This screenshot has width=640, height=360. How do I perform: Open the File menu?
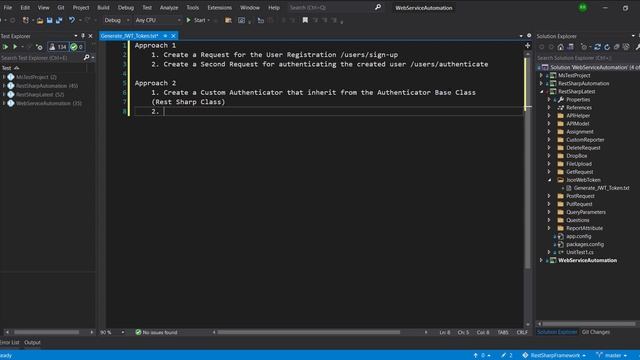coord(8,7)
